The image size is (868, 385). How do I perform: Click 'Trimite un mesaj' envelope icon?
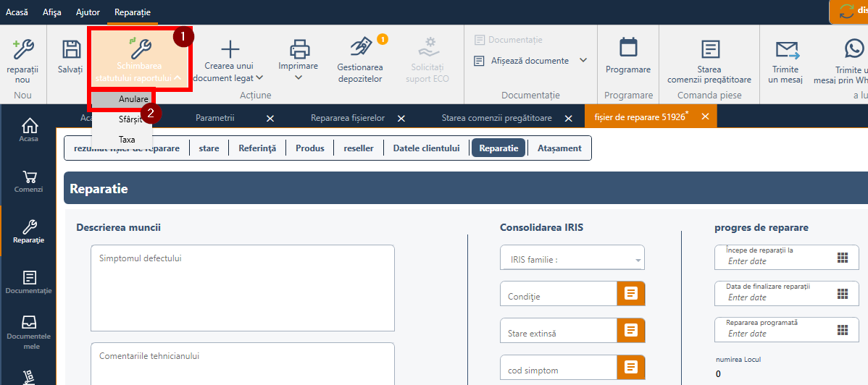tap(788, 50)
